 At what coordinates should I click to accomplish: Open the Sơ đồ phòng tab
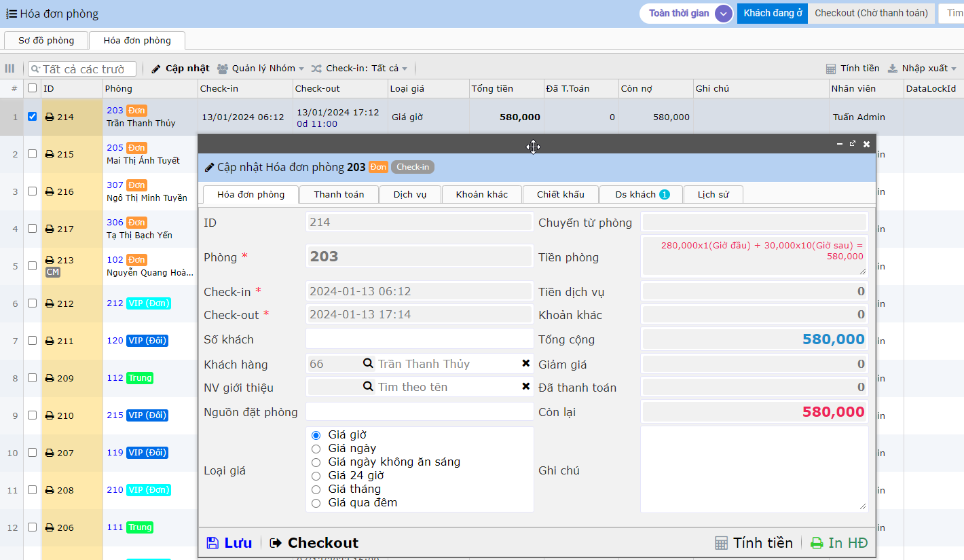[x=46, y=41]
